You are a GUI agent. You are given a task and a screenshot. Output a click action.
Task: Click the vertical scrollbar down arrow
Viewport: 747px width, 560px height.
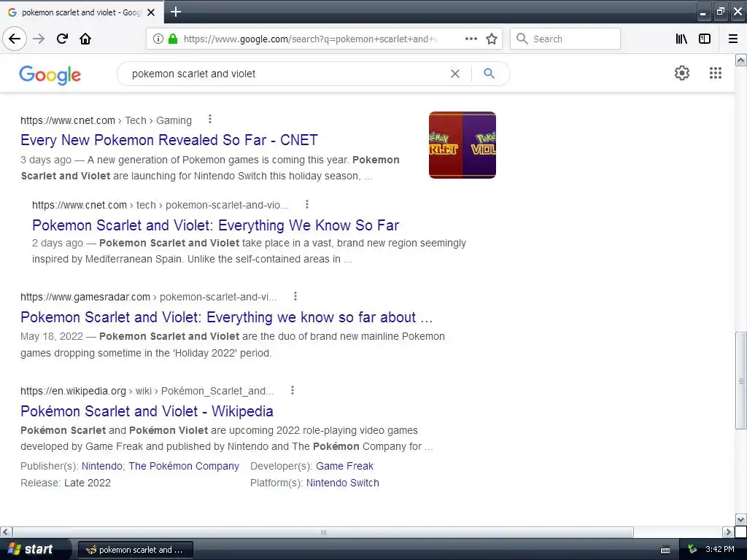741,519
